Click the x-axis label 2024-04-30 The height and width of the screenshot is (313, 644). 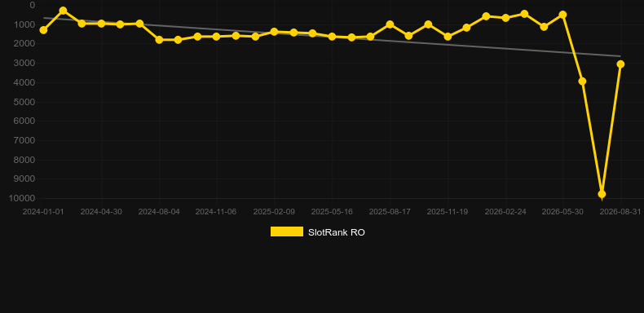[101, 212]
